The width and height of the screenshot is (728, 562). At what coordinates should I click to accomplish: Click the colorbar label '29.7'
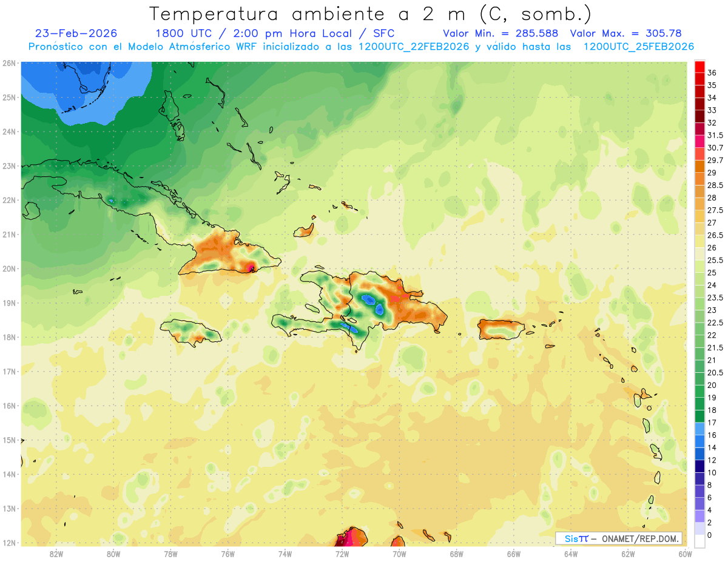[715, 160]
